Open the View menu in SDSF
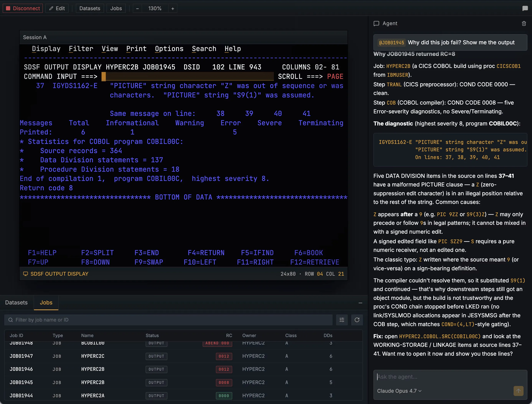 (x=110, y=49)
